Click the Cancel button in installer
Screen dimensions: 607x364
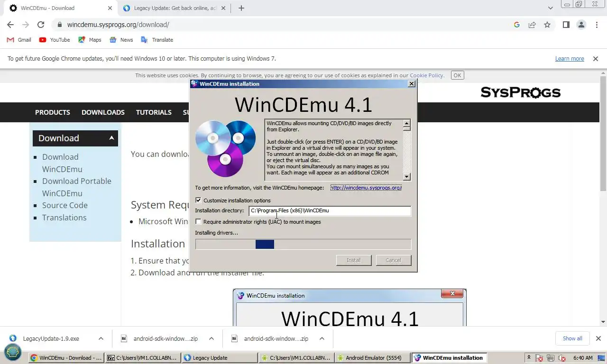point(393,260)
